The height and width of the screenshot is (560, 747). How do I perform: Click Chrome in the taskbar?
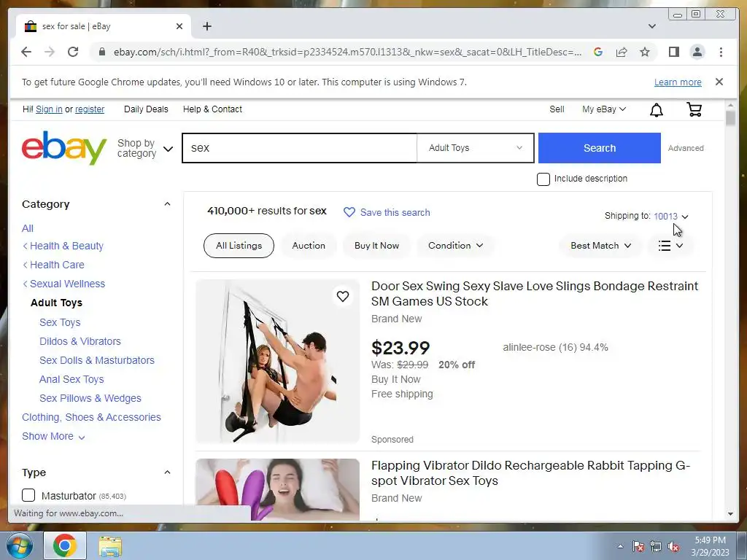tap(65, 545)
